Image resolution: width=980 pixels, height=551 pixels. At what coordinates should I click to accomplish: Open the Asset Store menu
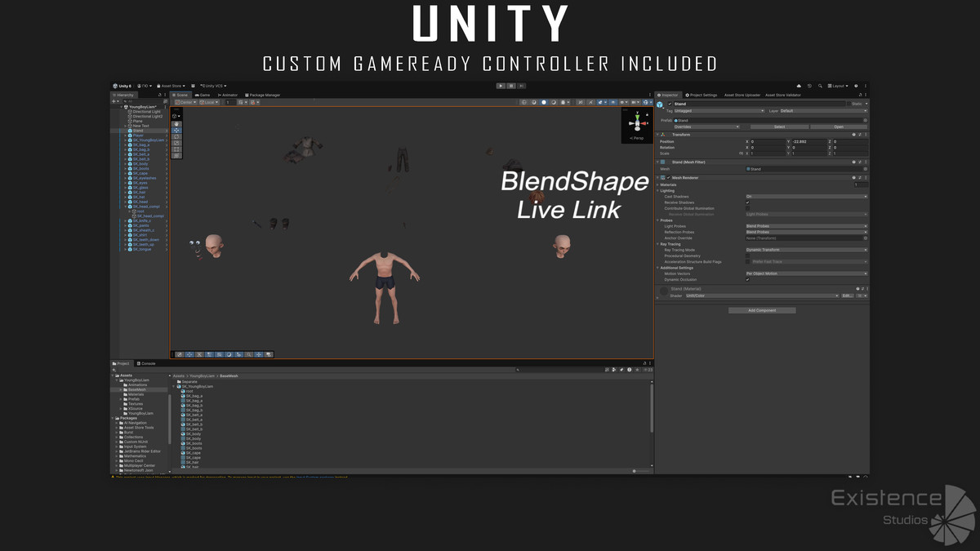pos(171,86)
